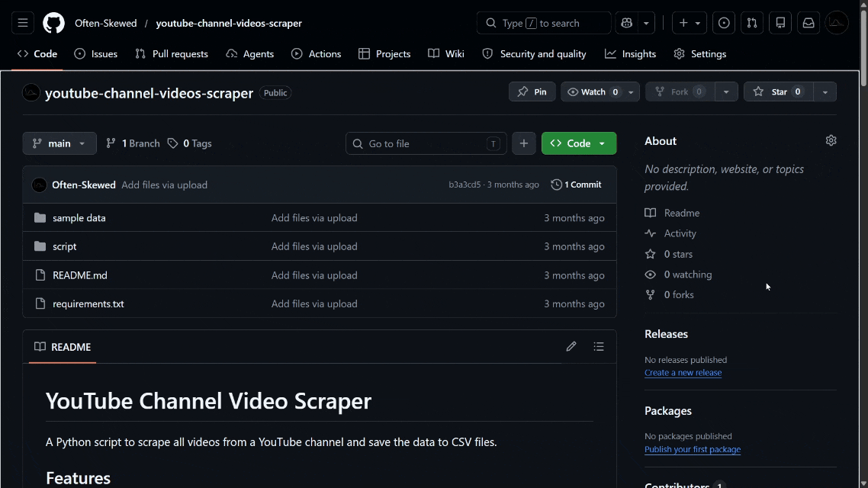Open the green Code dropdown button

[x=579, y=143]
